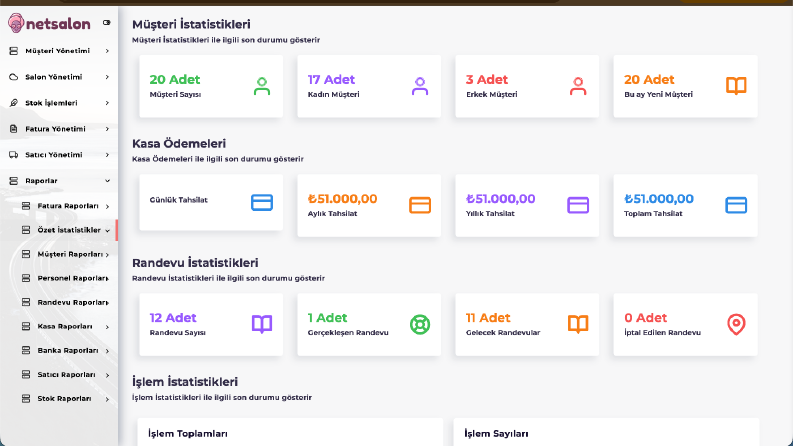Open Müşteri Raporları submenu item
This screenshot has width=793, height=446.
click(x=70, y=254)
